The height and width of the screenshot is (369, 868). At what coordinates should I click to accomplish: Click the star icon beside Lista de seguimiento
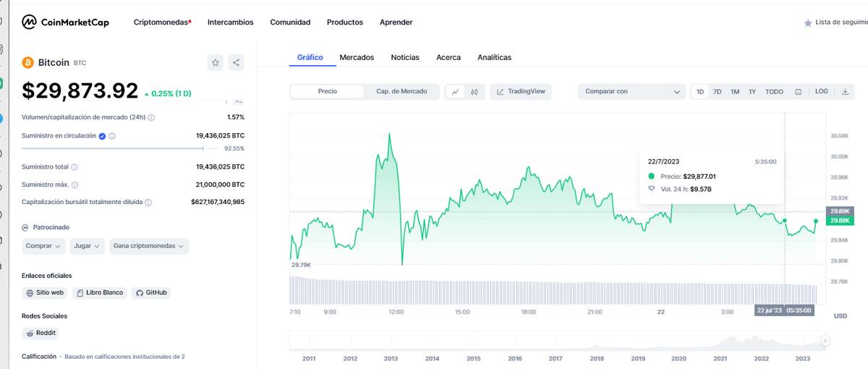click(x=808, y=23)
